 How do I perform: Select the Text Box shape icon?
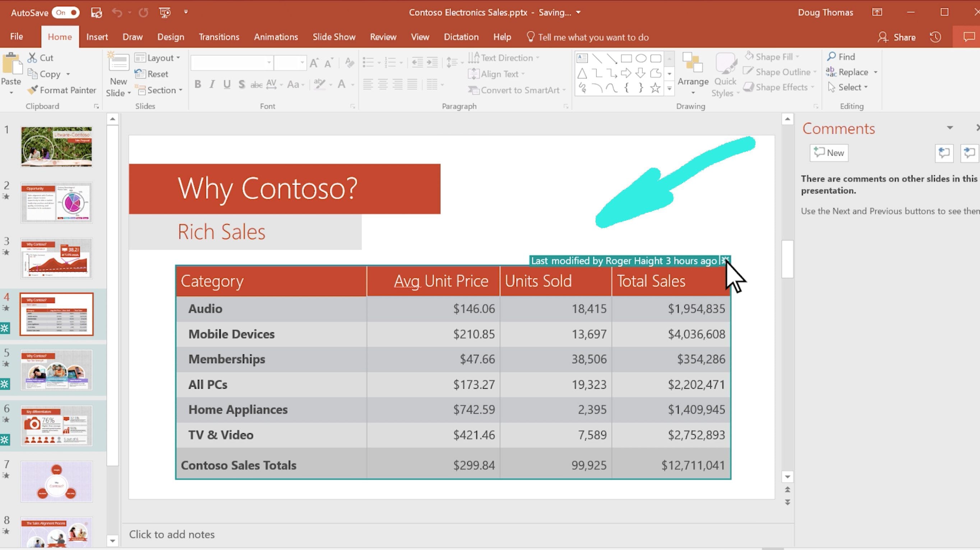(x=582, y=58)
